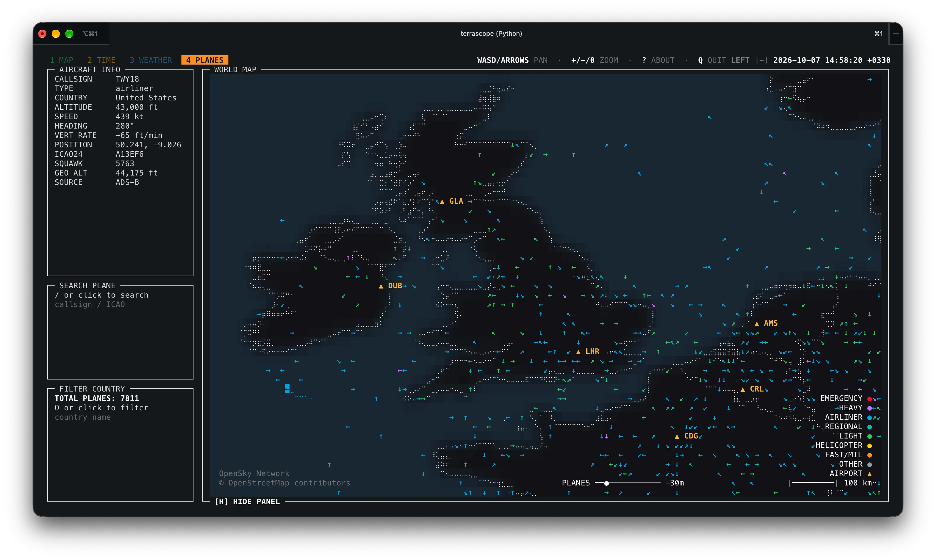The width and height of the screenshot is (936, 560).
Task: Switch to the 2 TIME tab
Action: 102,60
